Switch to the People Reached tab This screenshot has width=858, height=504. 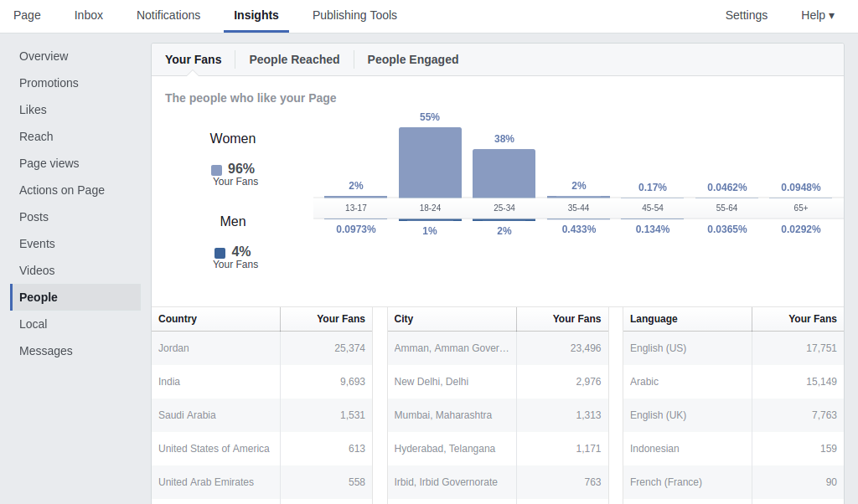click(x=294, y=59)
